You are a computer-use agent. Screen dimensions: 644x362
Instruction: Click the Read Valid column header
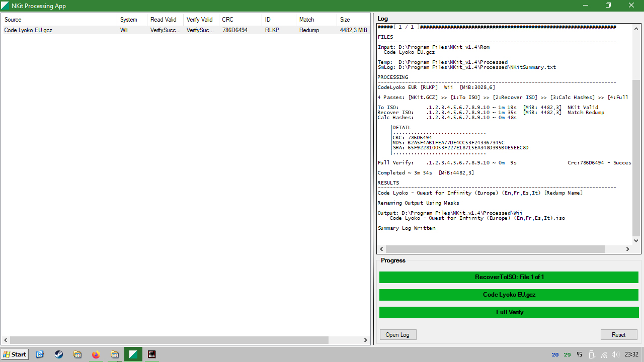(165, 20)
